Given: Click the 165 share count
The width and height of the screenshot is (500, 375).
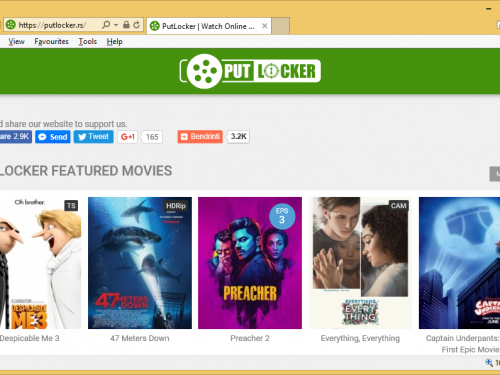Looking at the screenshot, I should point(152,137).
